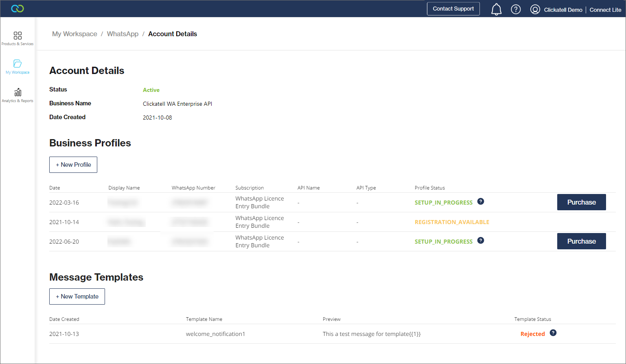Viewport: 626px width, 364px height.
Task: Open the Clickatell Demo account menu
Action: [563, 10]
